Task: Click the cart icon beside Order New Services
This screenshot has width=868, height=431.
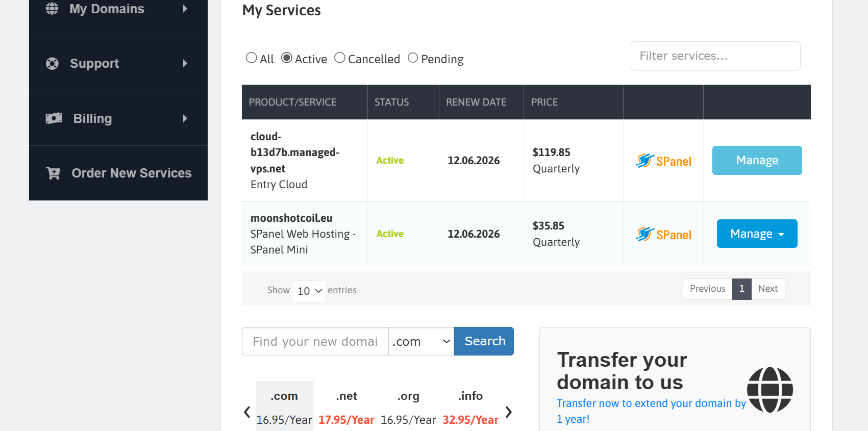Action: pos(53,173)
